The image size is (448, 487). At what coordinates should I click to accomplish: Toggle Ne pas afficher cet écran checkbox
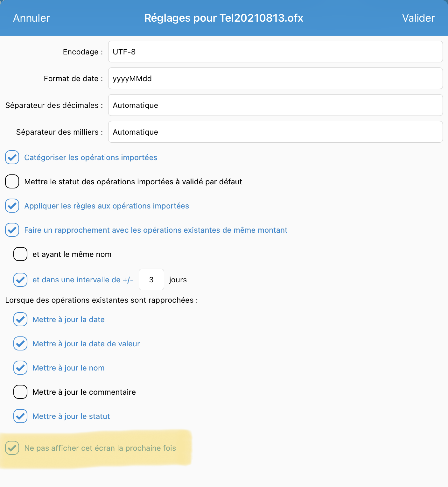tap(12, 448)
